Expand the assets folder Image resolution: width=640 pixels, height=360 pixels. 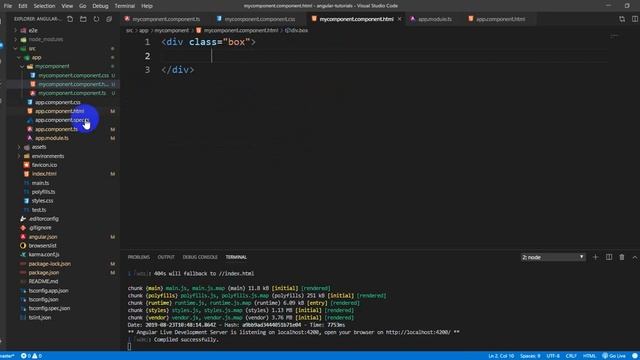click(x=19, y=147)
